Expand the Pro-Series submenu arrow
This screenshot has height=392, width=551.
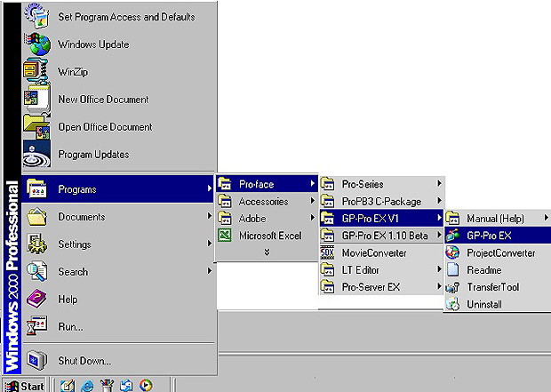coord(439,183)
